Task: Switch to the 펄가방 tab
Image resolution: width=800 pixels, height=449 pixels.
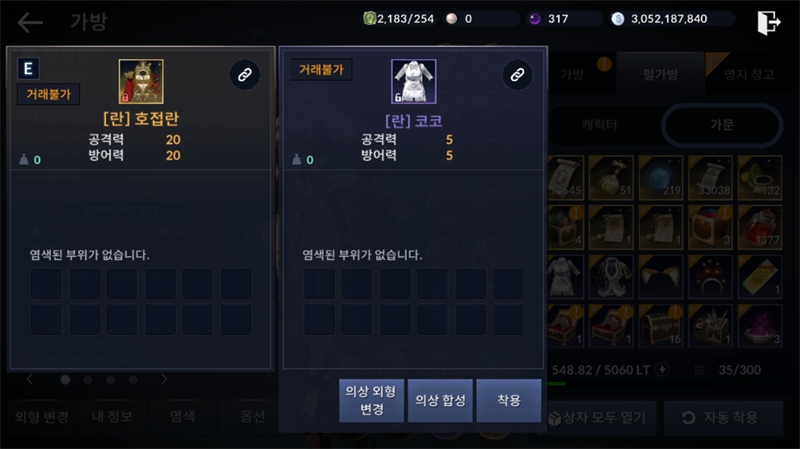Action: [x=661, y=74]
